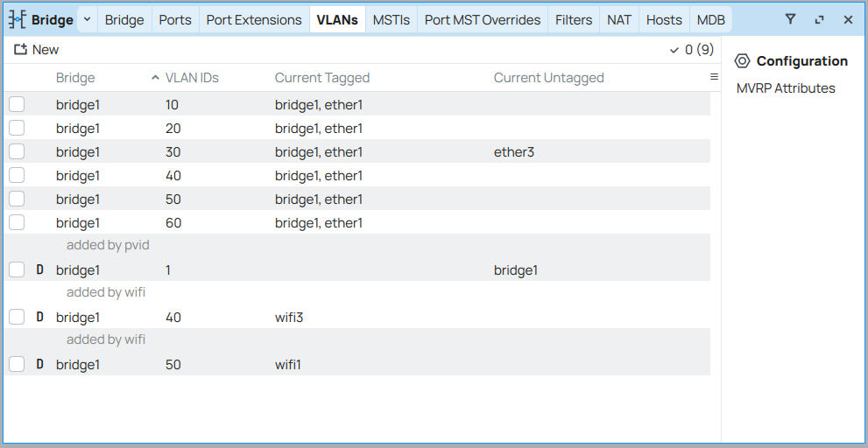Click the Current Tagged column header
This screenshot has height=448, width=868.
322,78
